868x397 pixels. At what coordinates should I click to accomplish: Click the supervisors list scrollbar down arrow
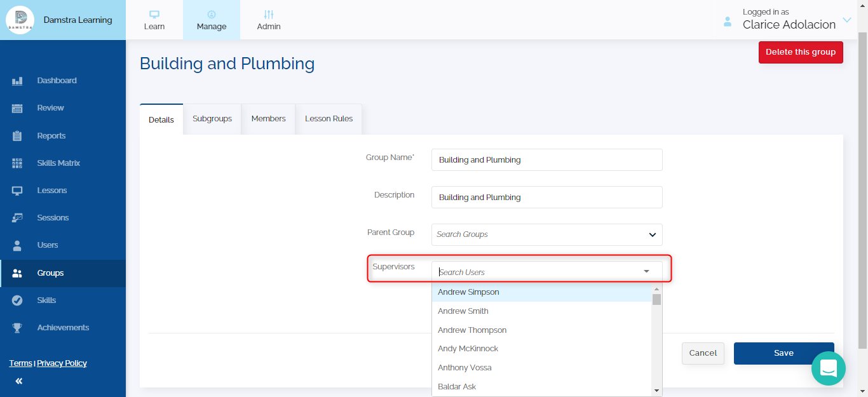(656, 391)
